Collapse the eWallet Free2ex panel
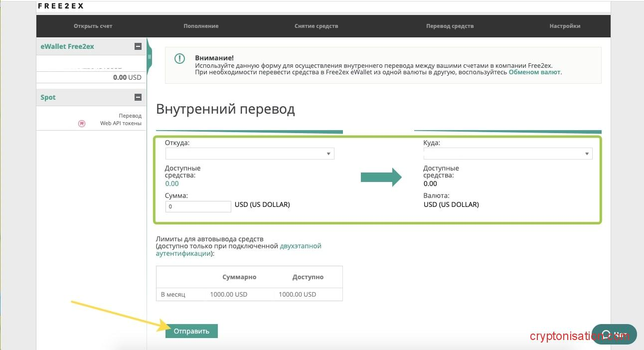644x350 pixels. click(x=138, y=46)
